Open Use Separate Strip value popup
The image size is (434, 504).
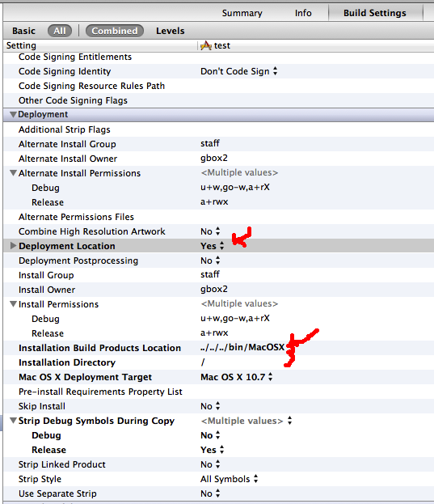(x=210, y=493)
